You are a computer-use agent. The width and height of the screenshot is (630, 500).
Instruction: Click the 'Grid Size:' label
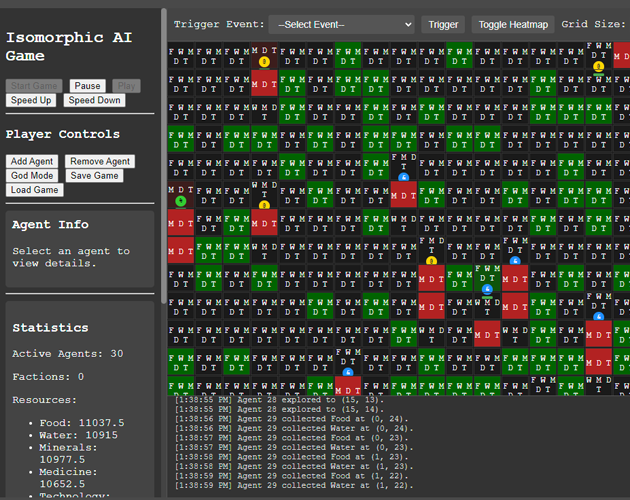pos(593,25)
